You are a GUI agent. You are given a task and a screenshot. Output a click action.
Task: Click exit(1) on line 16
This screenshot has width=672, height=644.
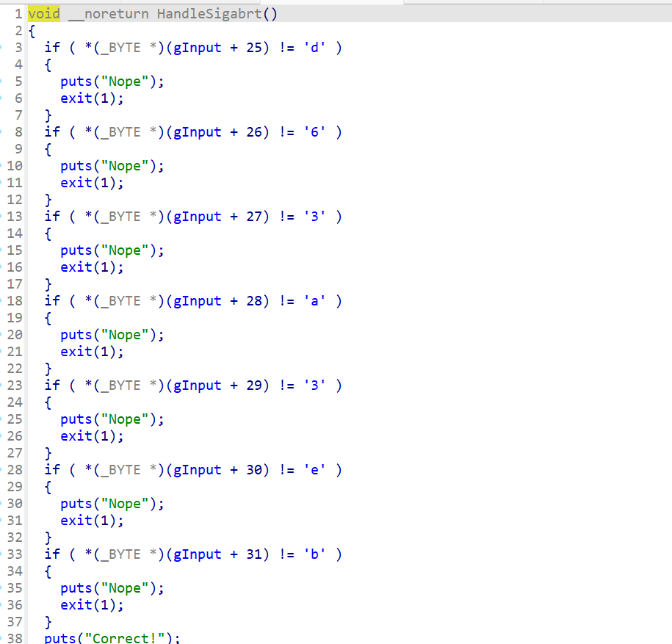click(x=89, y=267)
